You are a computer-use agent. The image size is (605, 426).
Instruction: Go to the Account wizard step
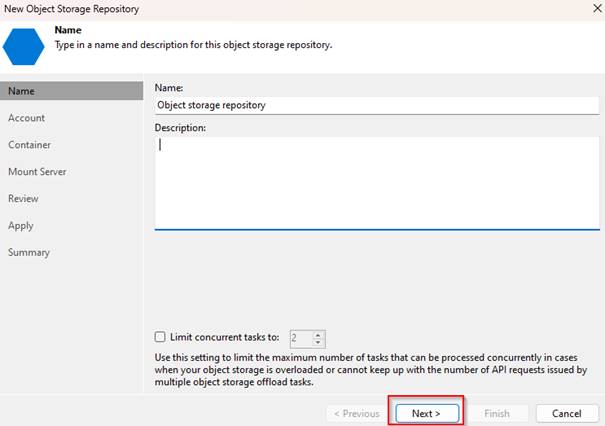26,118
